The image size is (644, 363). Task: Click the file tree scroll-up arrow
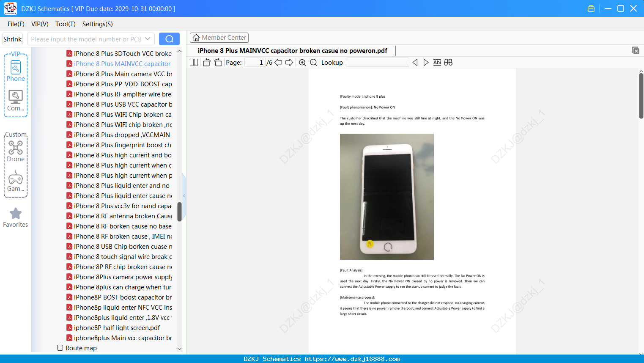coord(179,51)
